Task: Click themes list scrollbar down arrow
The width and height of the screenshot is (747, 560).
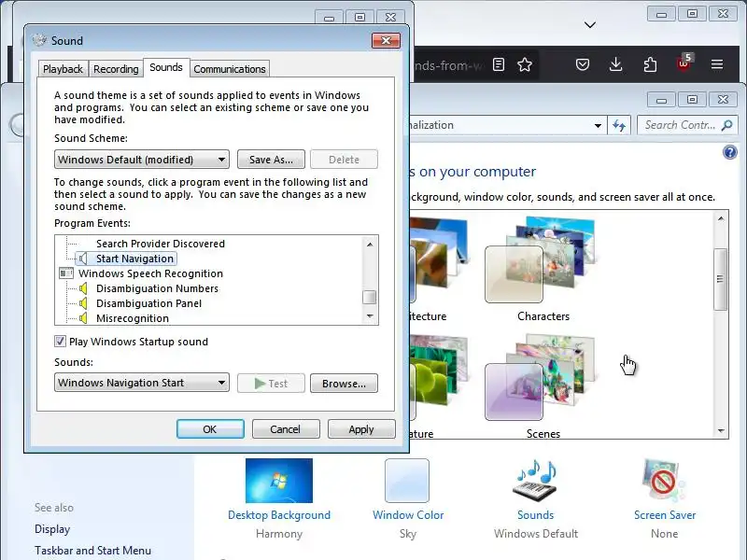Action: pyautogui.click(x=720, y=430)
